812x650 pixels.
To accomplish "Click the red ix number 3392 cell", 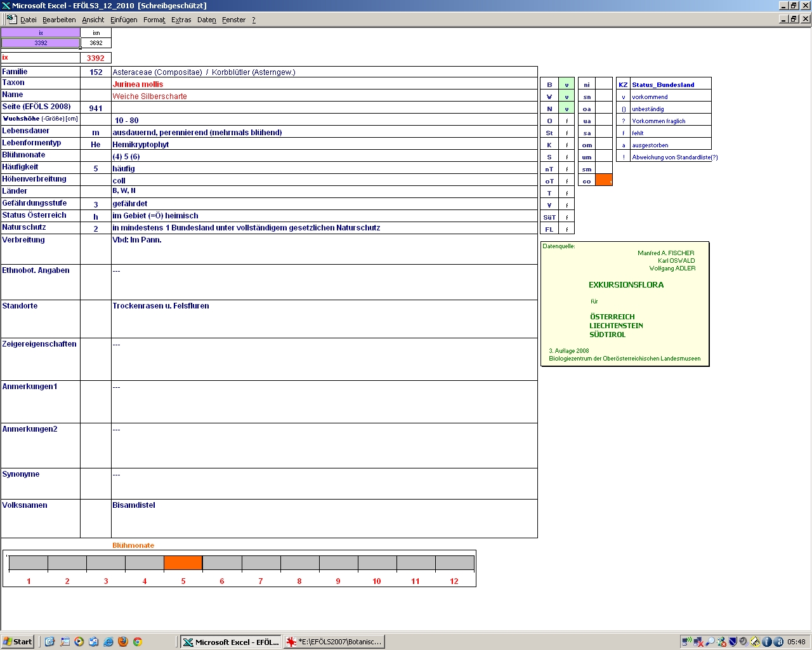I will [96, 58].
